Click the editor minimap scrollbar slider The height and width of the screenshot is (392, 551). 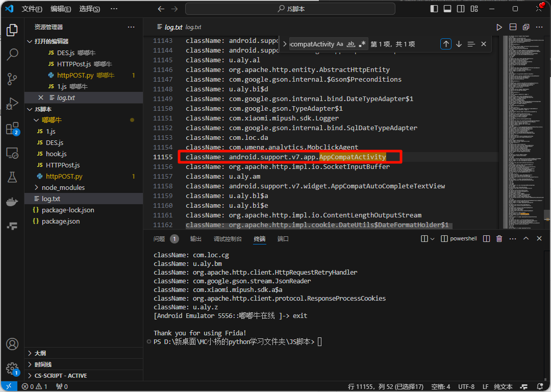pos(546,214)
